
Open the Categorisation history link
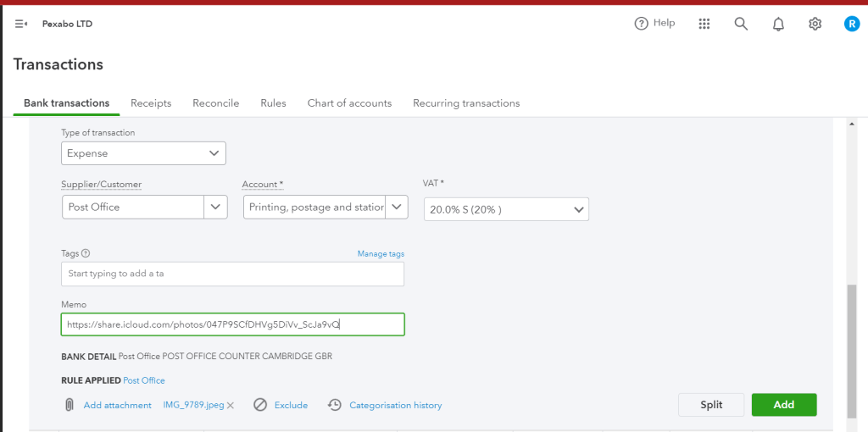(396, 406)
